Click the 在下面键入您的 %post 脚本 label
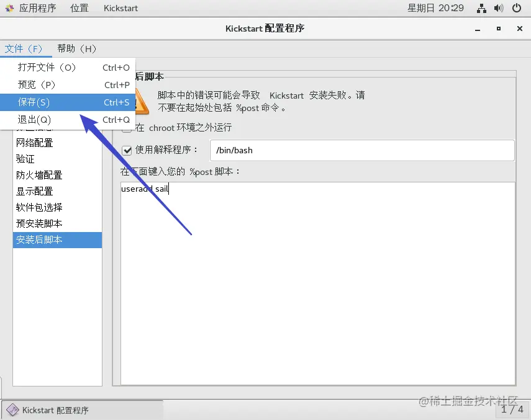 180,172
